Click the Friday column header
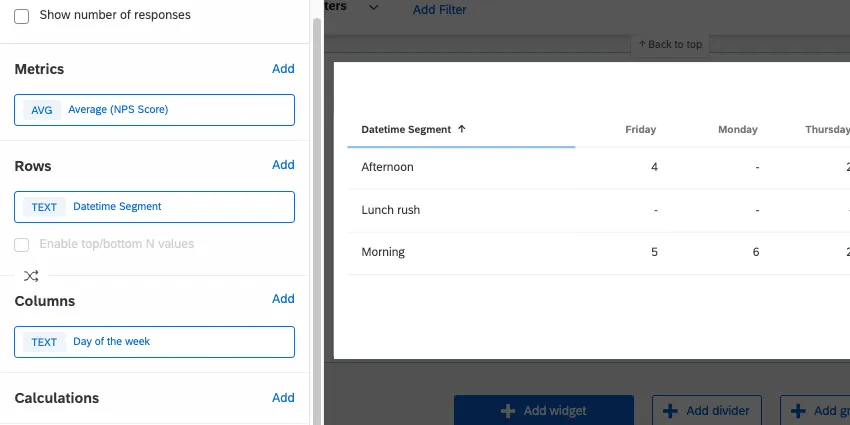The height and width of the screenshot is (425, 850). pos(640,130)
